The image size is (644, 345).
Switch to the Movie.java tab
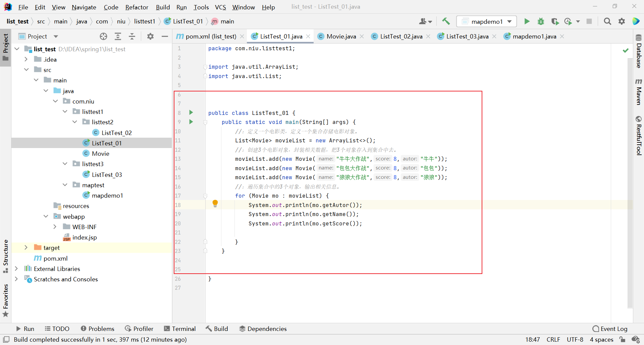341,36
